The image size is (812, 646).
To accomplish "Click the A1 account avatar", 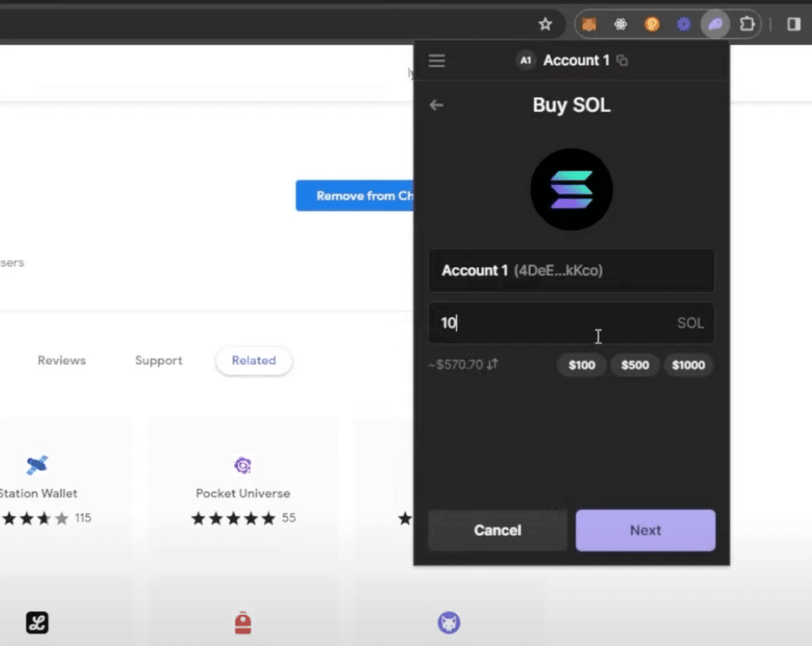I will pyautogui.click(x=526, y=60).
